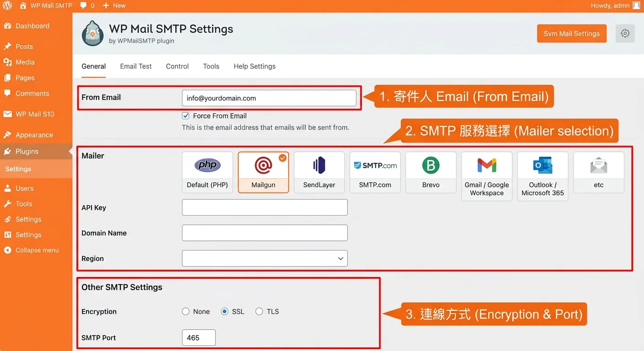Select the SSL encryption option
This screenshot has width=644, height=351.
click(x=225, y=311)
